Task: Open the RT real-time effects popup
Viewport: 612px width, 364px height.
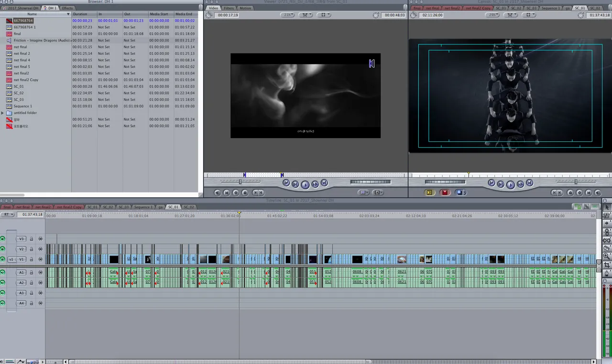Action: (8, 214)
